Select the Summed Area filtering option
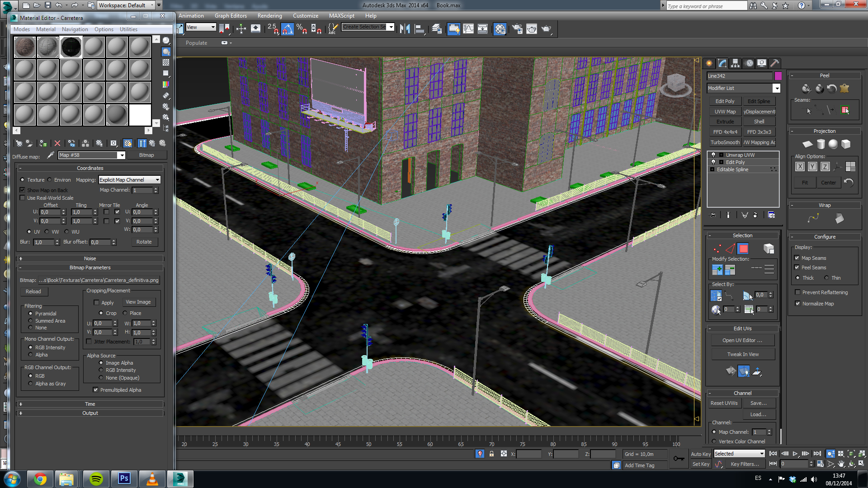The image size is (868, 488). [31, 321]
